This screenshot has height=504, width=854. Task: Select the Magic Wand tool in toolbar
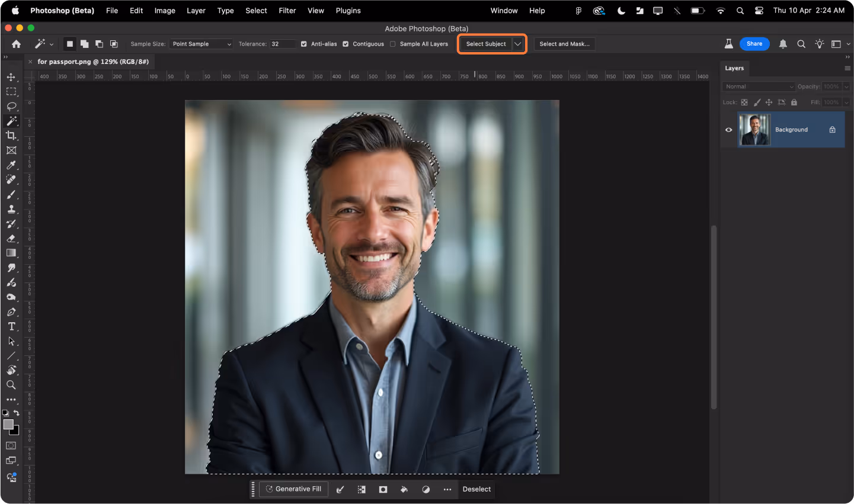pos(11,121)
